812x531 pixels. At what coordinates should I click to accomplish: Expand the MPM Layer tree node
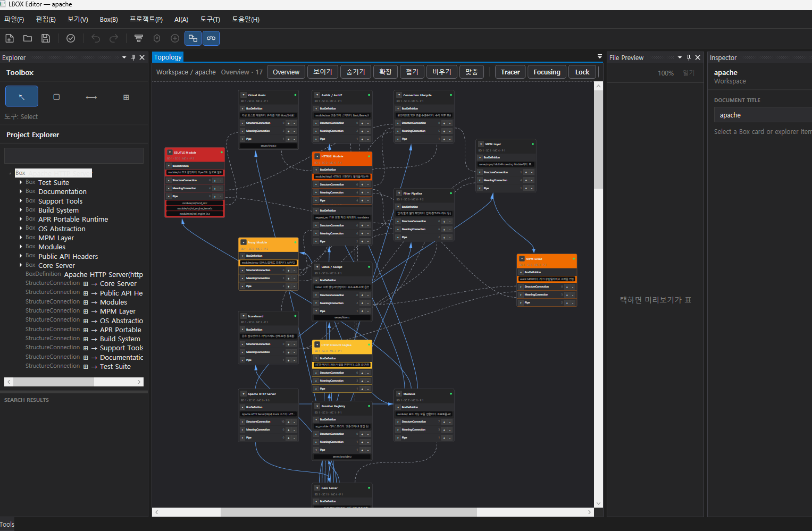click(21, 238)
